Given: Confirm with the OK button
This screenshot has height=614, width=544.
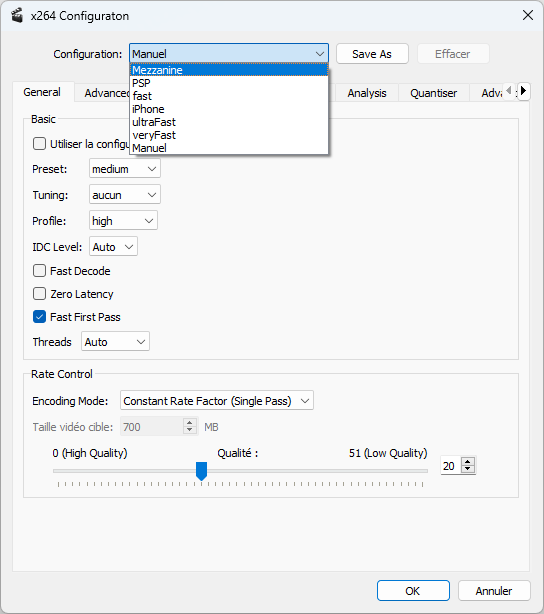Looking at the screenshot, I should 413,591.
